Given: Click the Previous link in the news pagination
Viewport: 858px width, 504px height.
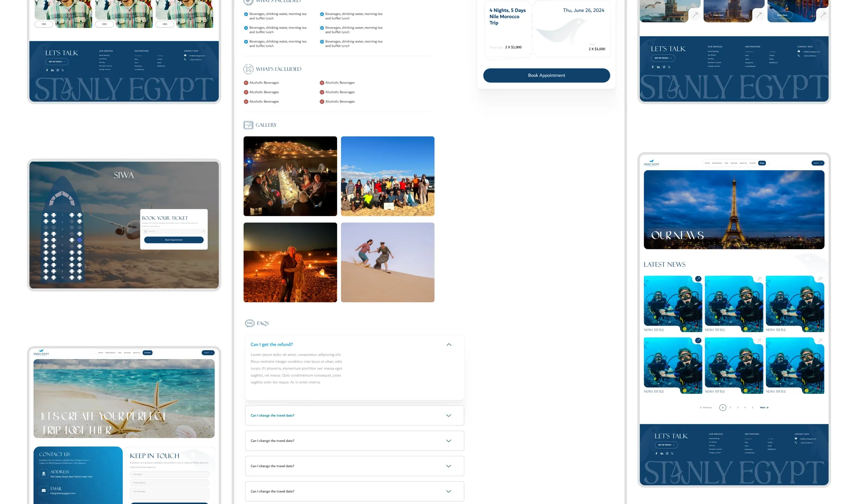Looking at the screenshot, I should point(706,407).
